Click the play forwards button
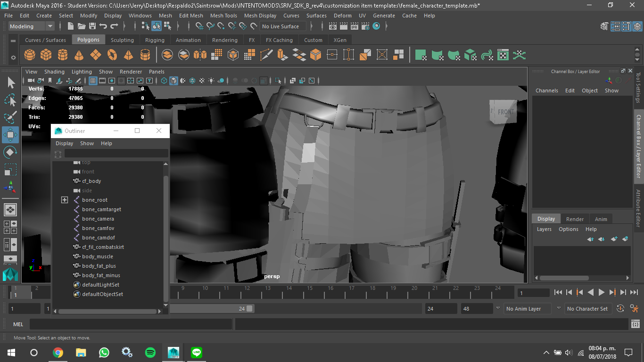 tap(602, 292)
